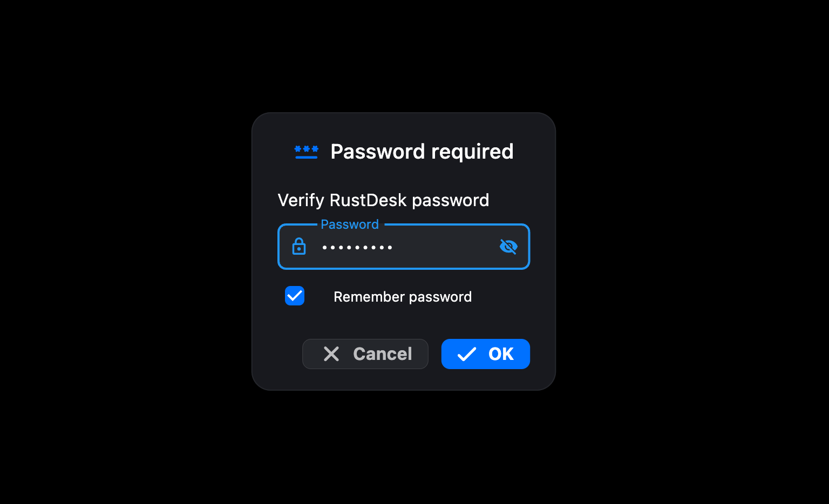The height and width of the screenshot is (504, 829).
Task: Click the Verify RustDesk password text
Action: (383, 200)
